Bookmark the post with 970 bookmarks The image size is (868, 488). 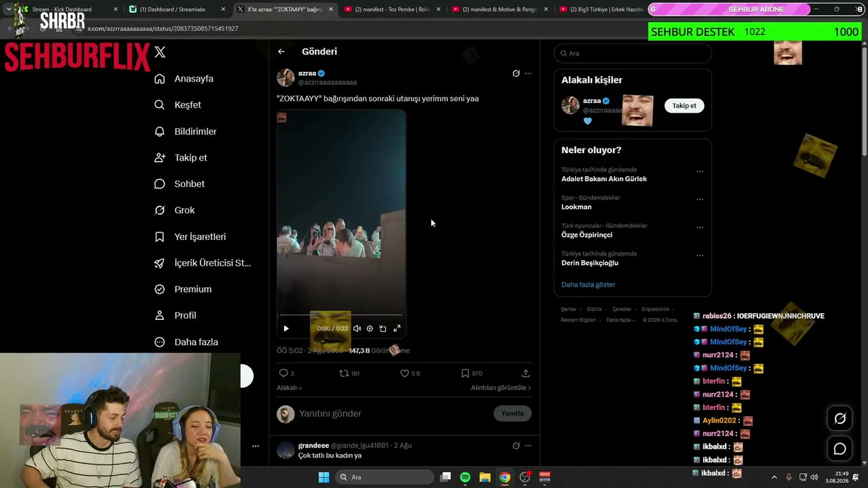pos(465,373)
